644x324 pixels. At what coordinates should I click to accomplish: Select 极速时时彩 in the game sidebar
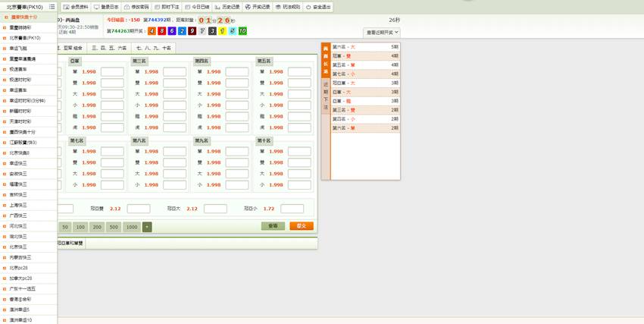pyautogui.click(x=29, y=80)
